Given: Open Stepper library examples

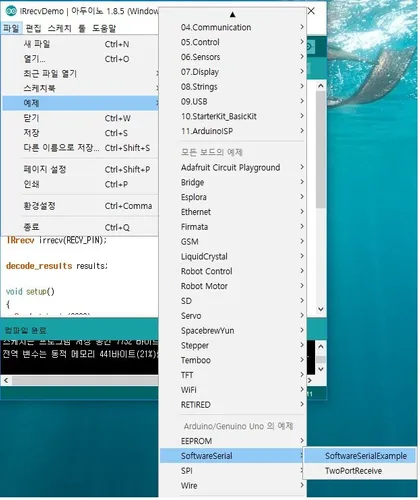Looking at the screenshot, I should tap(233, 345).
